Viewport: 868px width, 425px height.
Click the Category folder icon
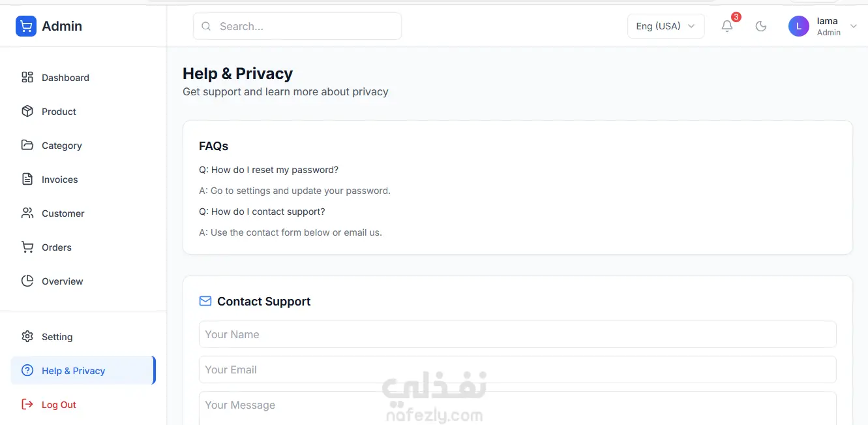pyautogui.click(x=27, y=146)
